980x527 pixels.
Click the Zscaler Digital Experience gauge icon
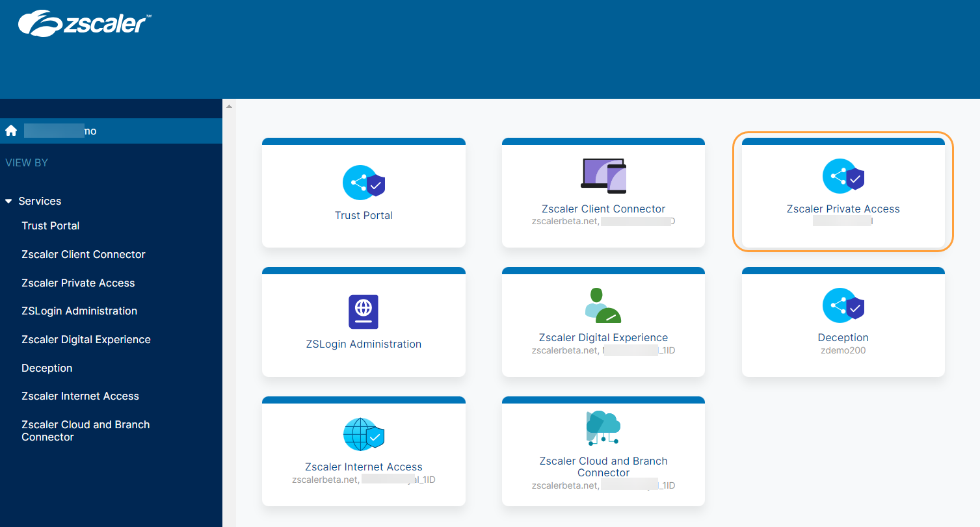[603, 305]
